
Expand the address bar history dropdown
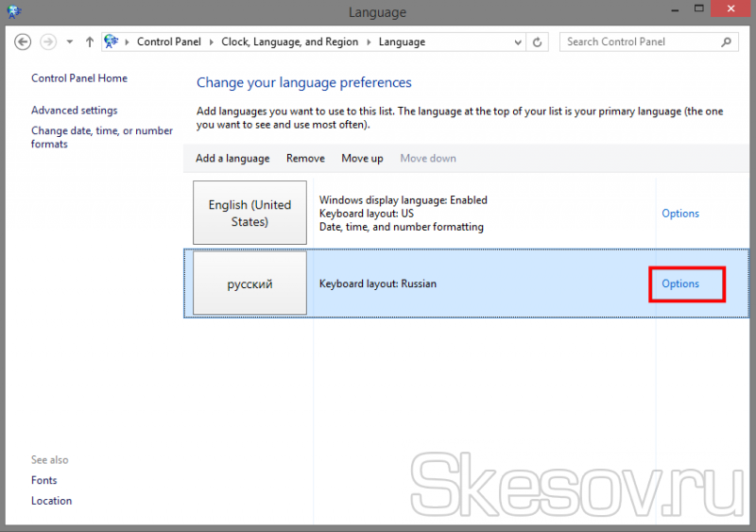518,42
